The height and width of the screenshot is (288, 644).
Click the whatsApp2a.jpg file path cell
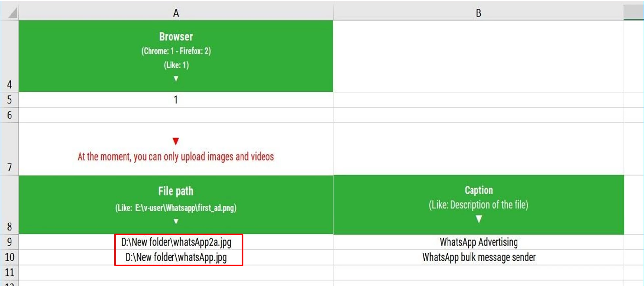(176, 242)
